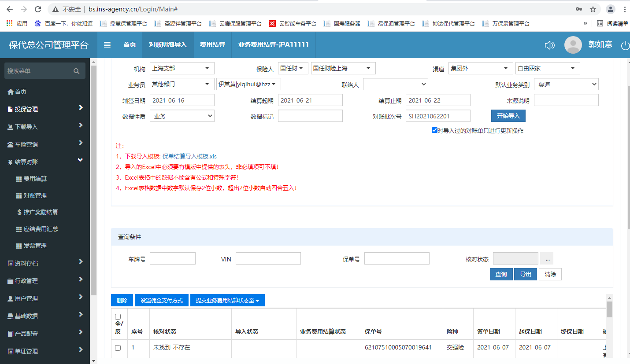Expand 提交业务费用结算状态至 dropdown button
630x364 pixels.
pos(227,300)
